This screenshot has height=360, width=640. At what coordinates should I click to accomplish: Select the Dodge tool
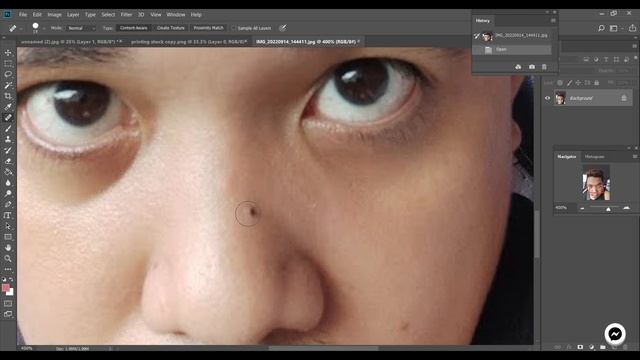8,193
